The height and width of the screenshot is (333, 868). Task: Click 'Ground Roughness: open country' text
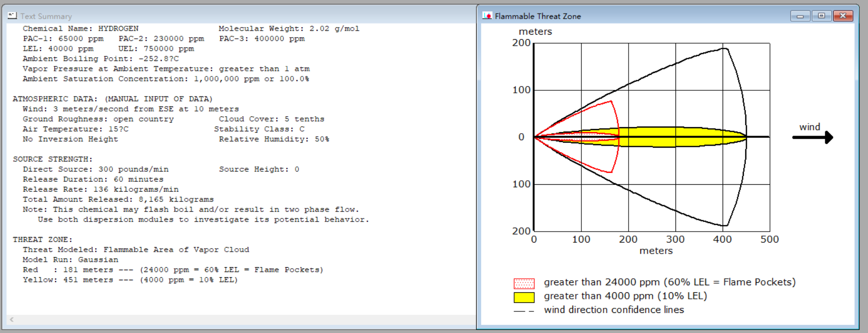(98, 119)
